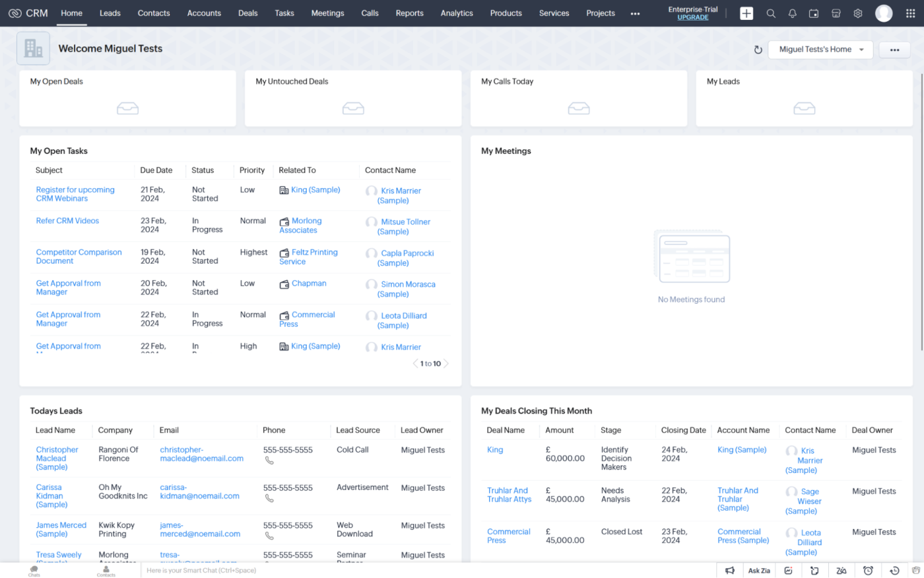Go to previous page of open tasks

[x=415, y=363]
